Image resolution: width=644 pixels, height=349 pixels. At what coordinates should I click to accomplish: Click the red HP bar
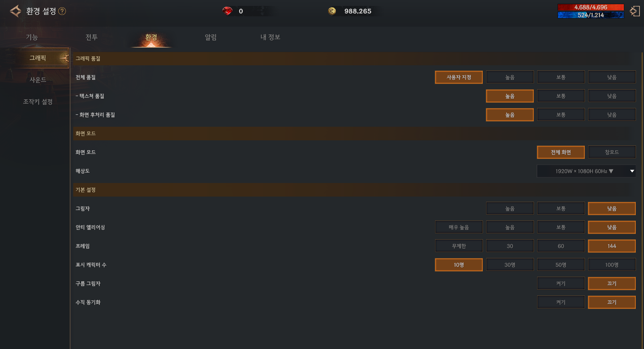pyautogui.click(x=590, y=7)
